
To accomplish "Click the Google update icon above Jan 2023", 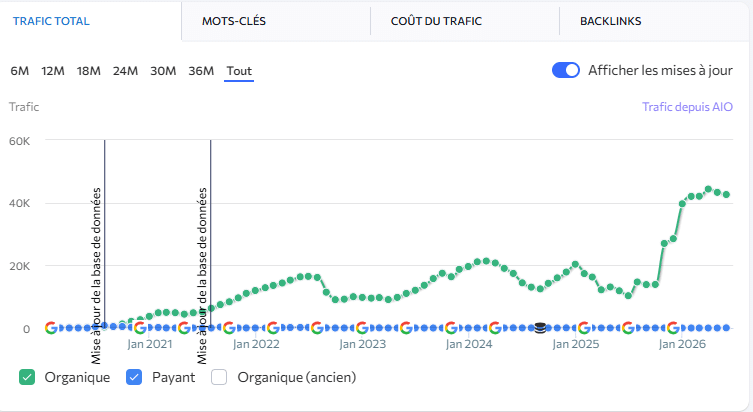I will pos(362,328).
